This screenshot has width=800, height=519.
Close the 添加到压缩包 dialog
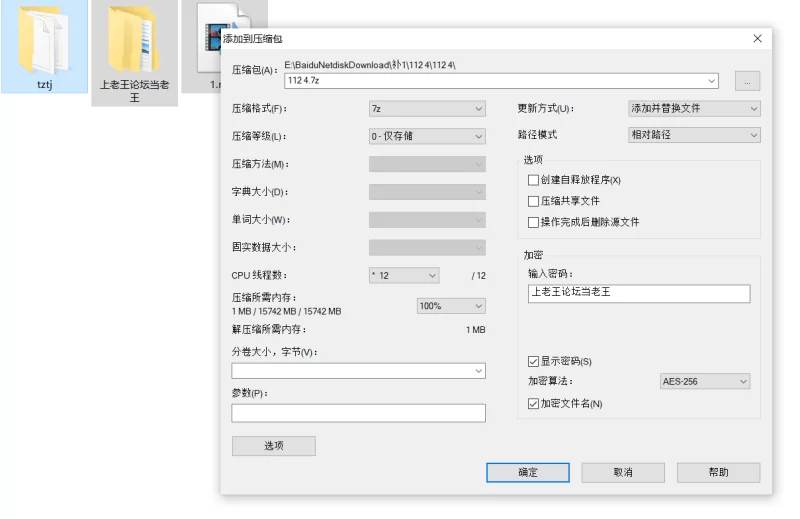(757, 39)
